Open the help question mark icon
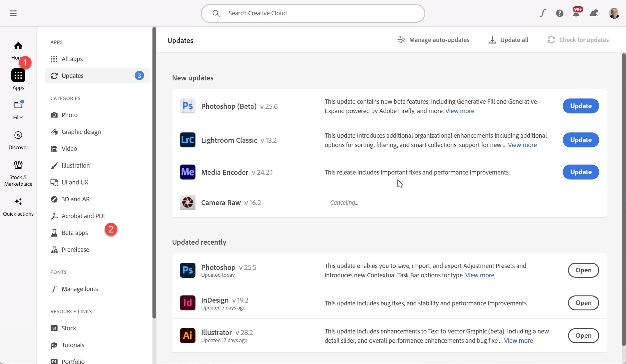This screenshot has width=626, height=364. coord(560,13)
